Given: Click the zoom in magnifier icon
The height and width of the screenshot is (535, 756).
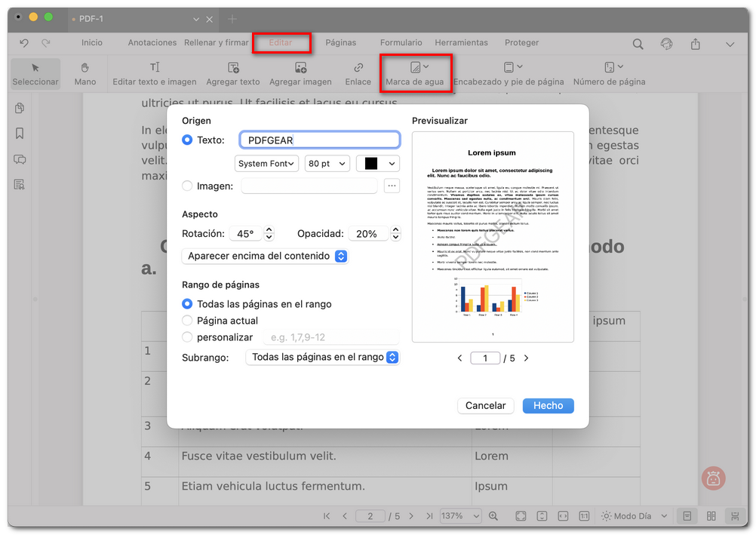Looking at the screenshot, I should [x=493, y=516].
